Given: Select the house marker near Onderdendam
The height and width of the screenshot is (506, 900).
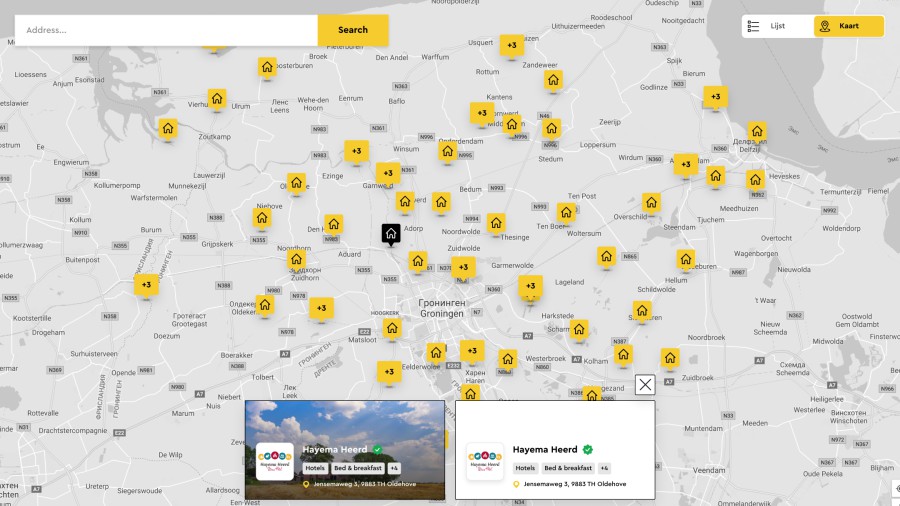Looking at the screenshot, I should pyautogui.click(x=448, y=151).
